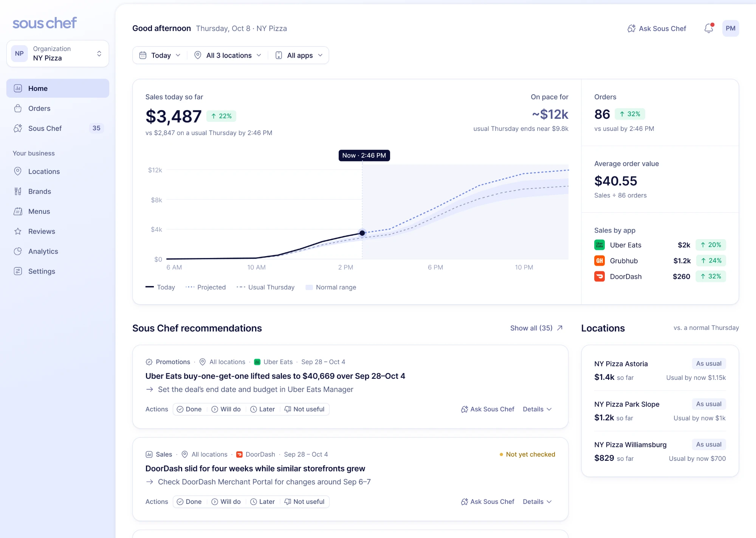Click the DoorDash logo on the second recommendation card

(239, 454)
